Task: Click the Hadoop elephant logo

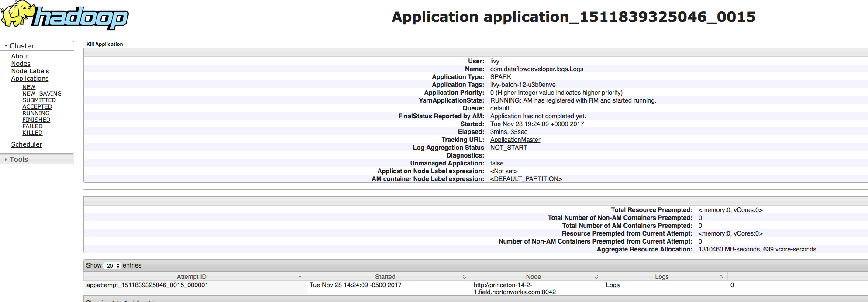Action: pos(65,15)
